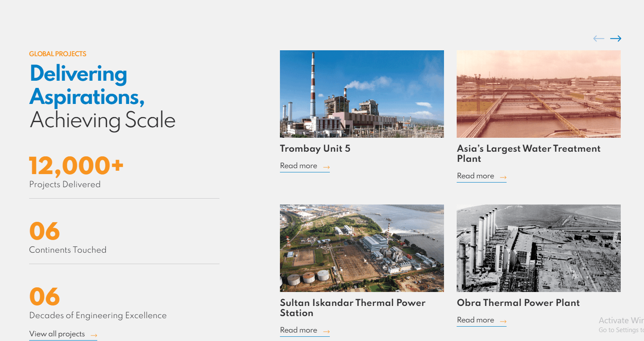This screenshot has height=341, width=644.
Task: Select the Obra Thermal Power Plant title
Action: click(518, 303)
